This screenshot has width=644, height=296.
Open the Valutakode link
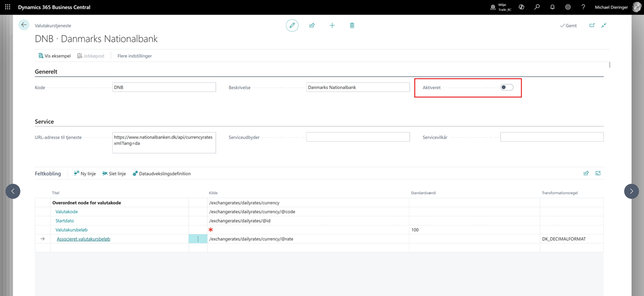[66, 212]
